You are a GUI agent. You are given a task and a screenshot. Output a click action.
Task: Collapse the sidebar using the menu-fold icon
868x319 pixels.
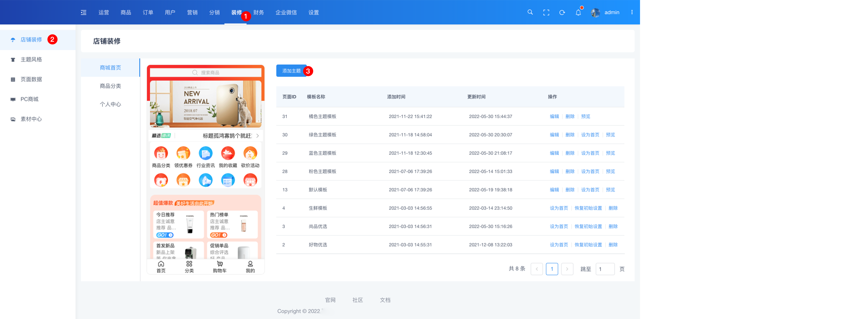coord(84,13)
